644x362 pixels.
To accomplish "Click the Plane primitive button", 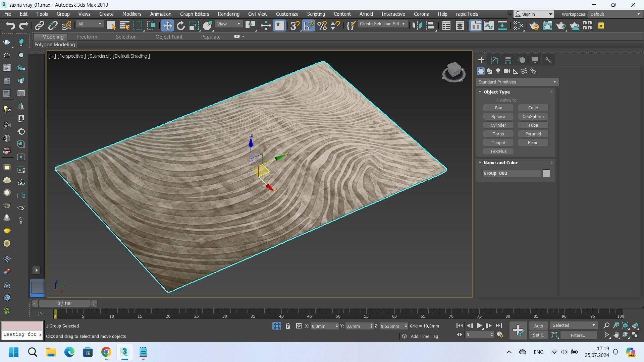I will 533,142.
